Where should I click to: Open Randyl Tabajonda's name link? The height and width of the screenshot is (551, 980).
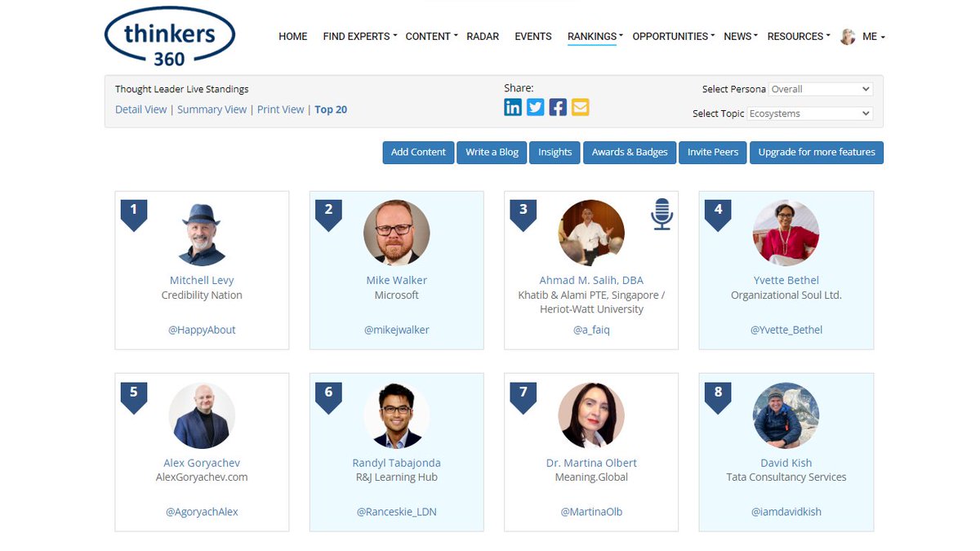397,463
